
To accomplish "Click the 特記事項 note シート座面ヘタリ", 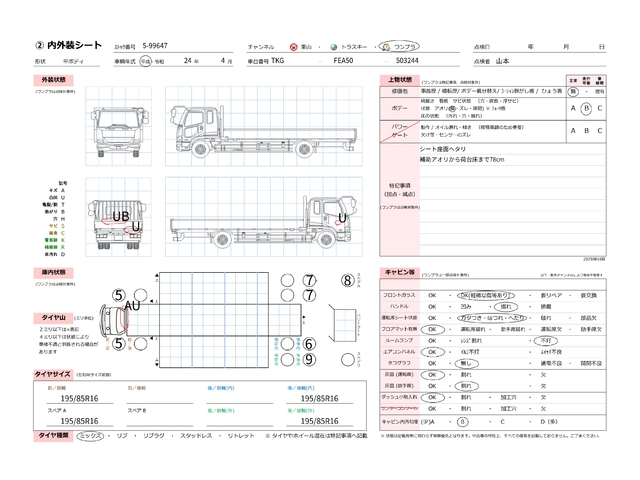I will pos(442,149).
